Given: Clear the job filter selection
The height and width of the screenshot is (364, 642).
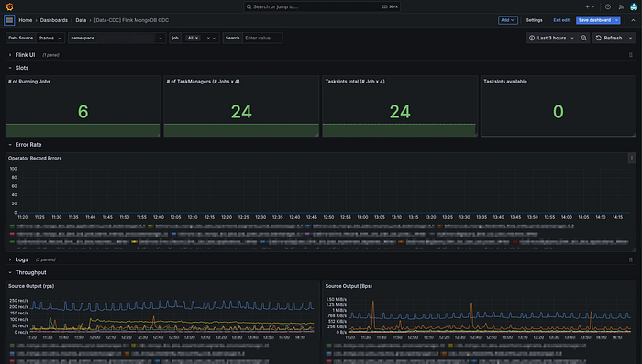Looking at the screenshot, I should [208, 39].
